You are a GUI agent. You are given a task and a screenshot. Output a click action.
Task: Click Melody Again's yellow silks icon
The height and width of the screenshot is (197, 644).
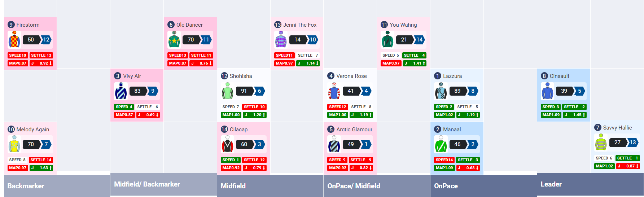14,144
